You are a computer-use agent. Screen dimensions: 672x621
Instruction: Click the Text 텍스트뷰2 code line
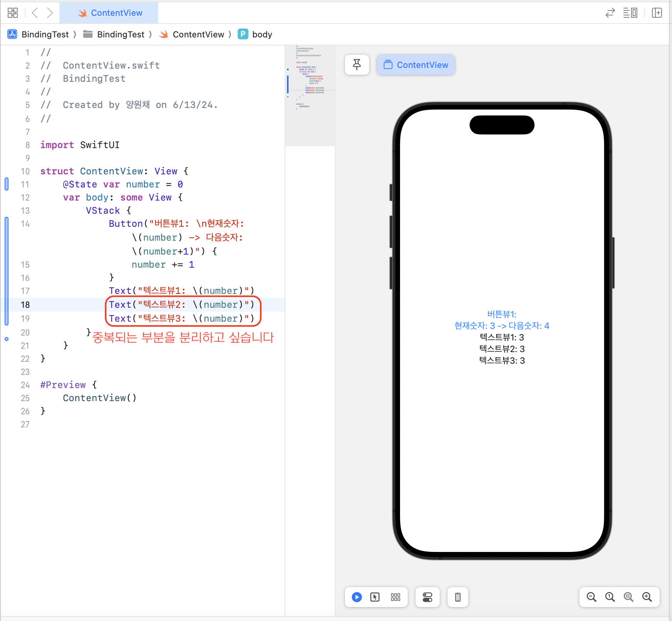click(181, 305)
